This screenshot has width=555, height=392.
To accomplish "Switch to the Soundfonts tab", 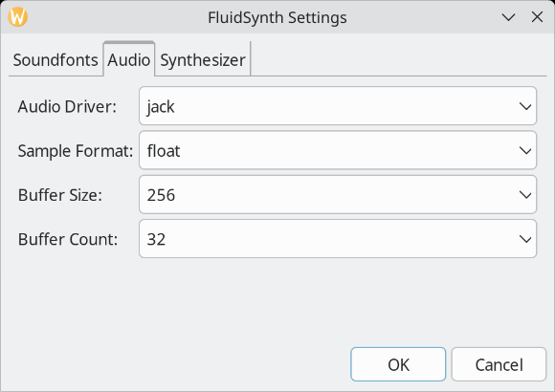I will pos(55,59).
